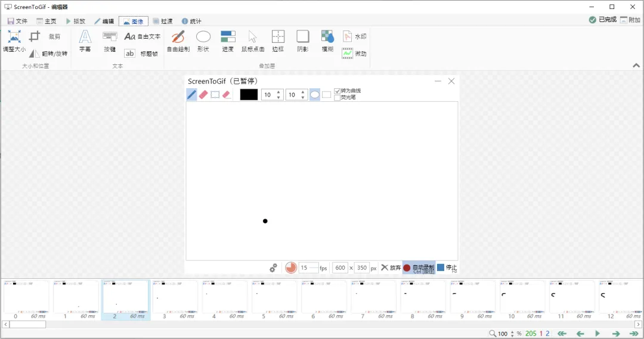Viewport: 644px width, 339px height.
Task: Select the rectangle pen tip shape
Action: point(327,95)
